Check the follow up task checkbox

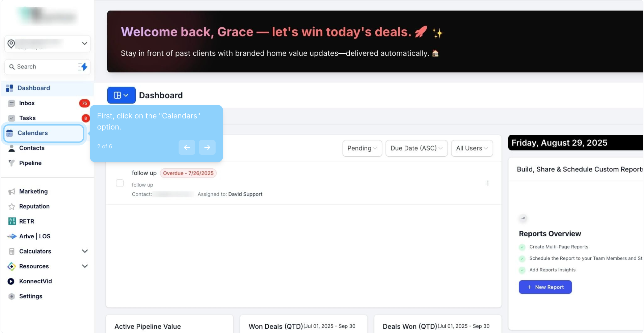pyautogui.click(x=120, y=183)
